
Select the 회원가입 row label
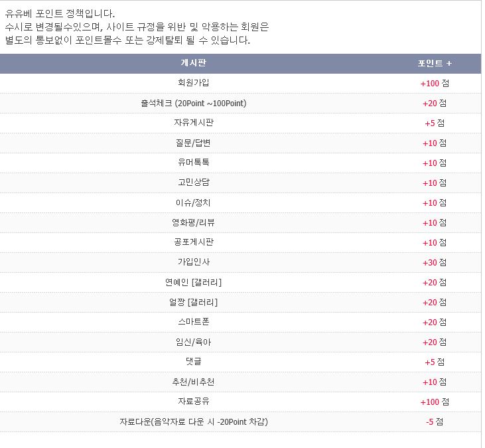coord(193,83)
